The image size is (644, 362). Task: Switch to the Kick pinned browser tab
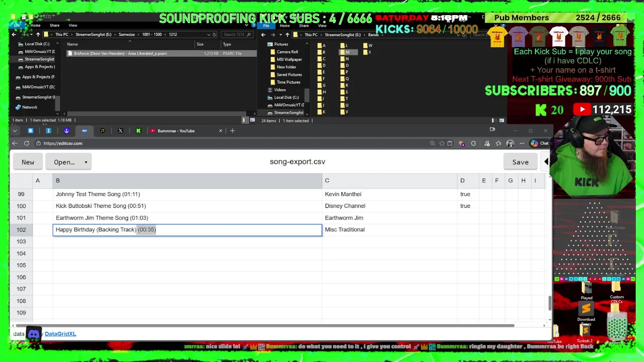[138, 131]
